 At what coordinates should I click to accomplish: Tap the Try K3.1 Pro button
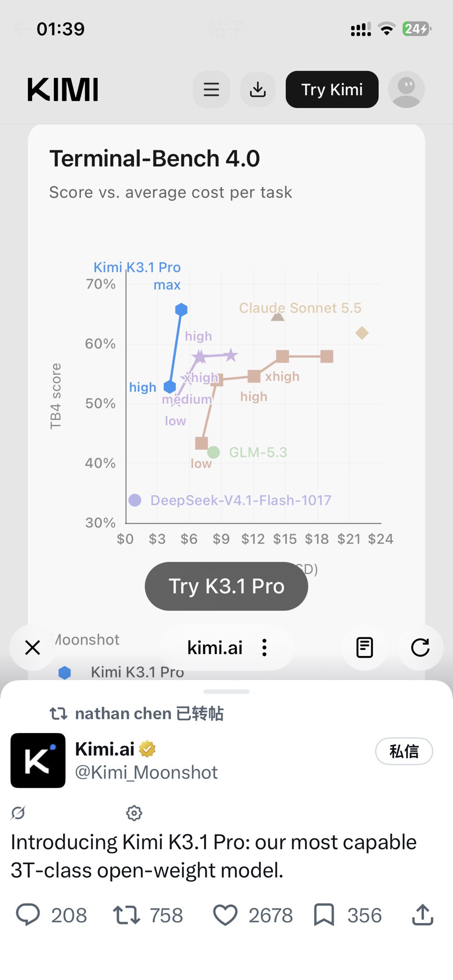pyautogui.click(x=226, y=586)
